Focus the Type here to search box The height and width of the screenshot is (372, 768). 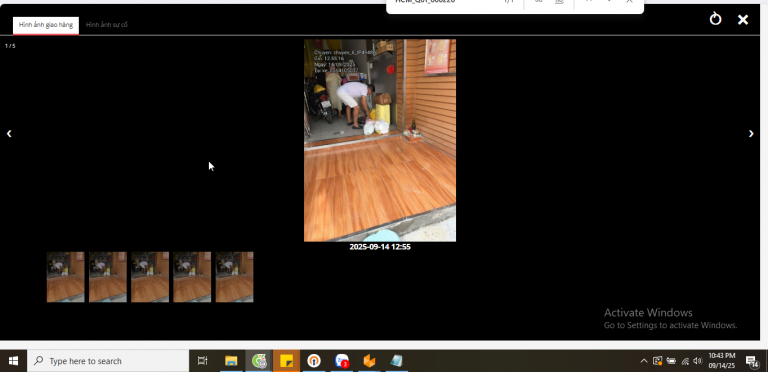point(108,361)
